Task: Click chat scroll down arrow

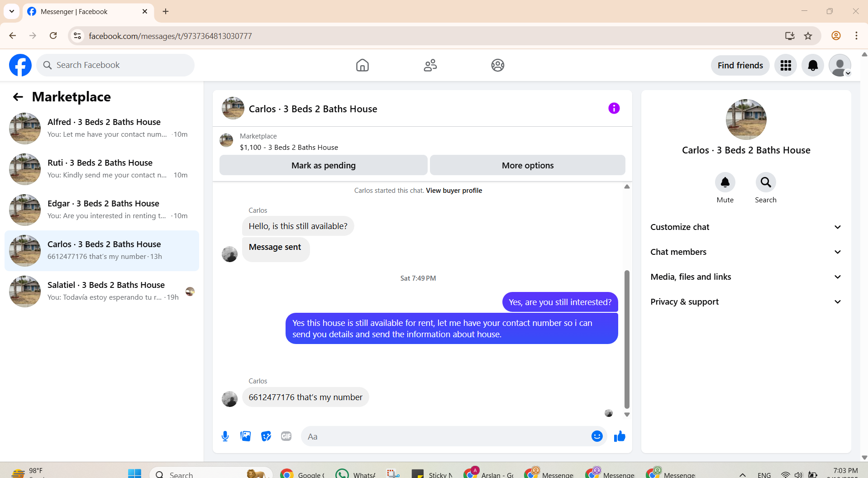Action: click(627, 415)
